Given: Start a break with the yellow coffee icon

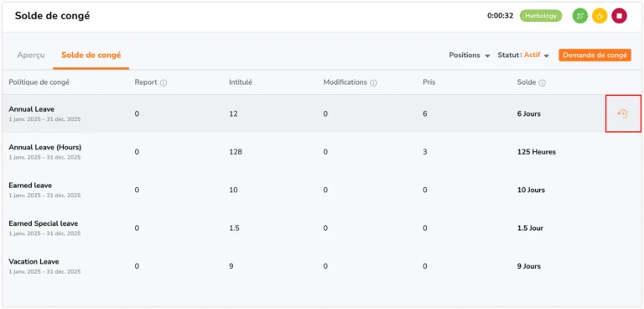Looking at the screenshot, I should (600, 16).
